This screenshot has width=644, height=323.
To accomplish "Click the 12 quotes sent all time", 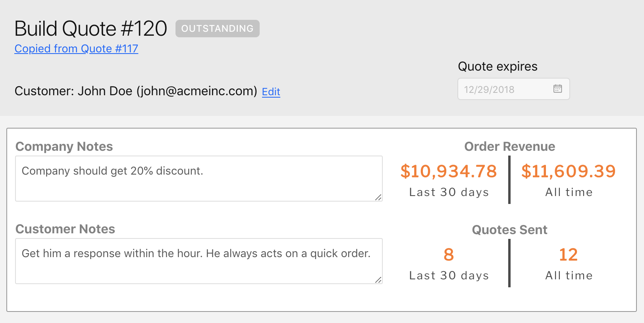I will point(568,255).
